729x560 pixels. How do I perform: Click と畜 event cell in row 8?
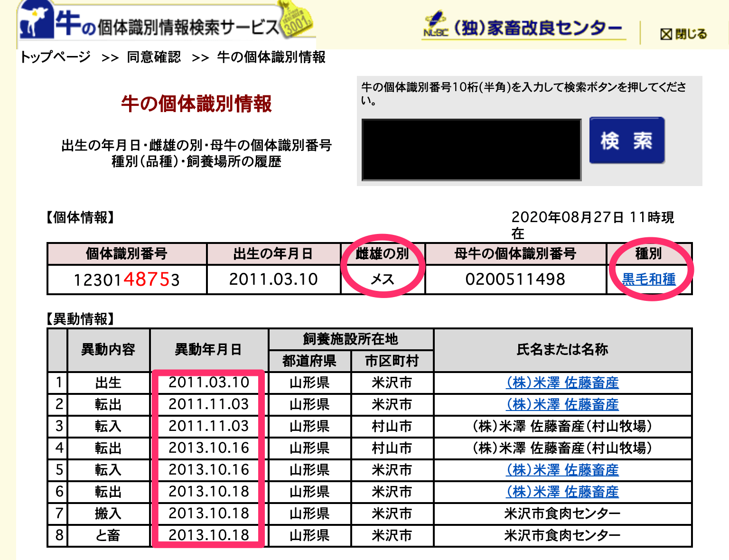[108, 535]
